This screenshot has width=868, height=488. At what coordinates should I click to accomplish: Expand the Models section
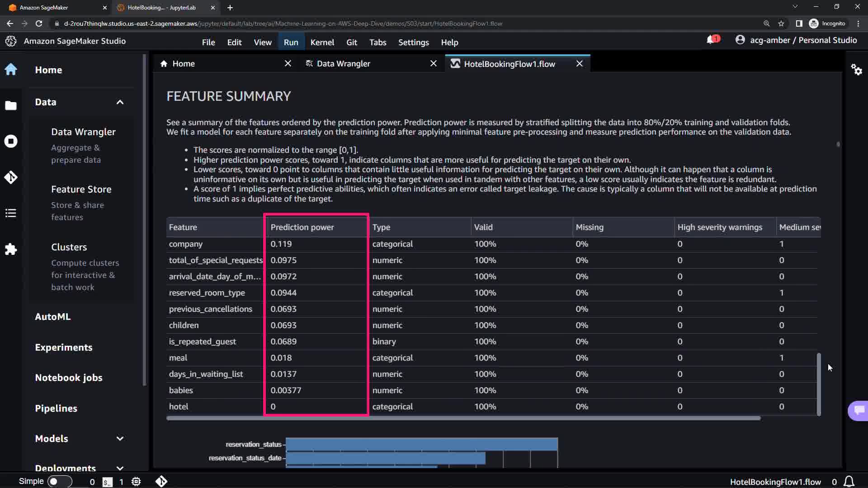(120, 439)
